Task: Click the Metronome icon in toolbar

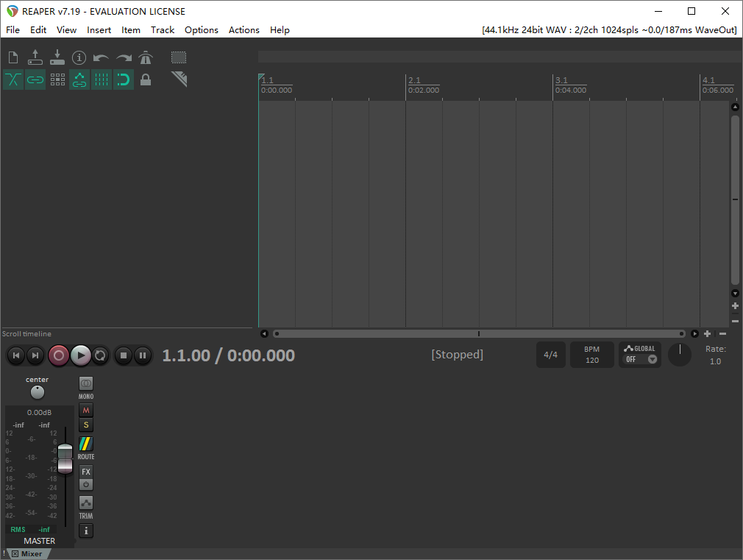Action: 146,57
